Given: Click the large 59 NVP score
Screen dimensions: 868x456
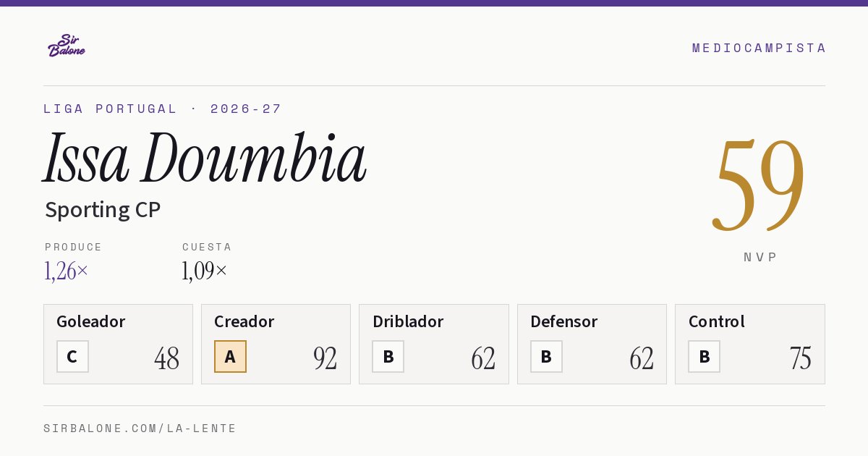Looking at the screenshot, I should coord(758,184).
